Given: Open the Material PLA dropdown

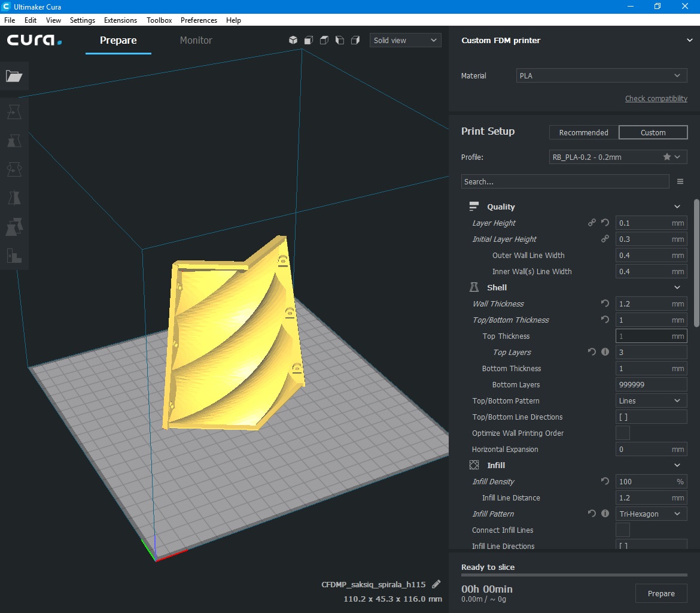Looking at the screenshot, I should pyautogui.click(x=600, y=76).
